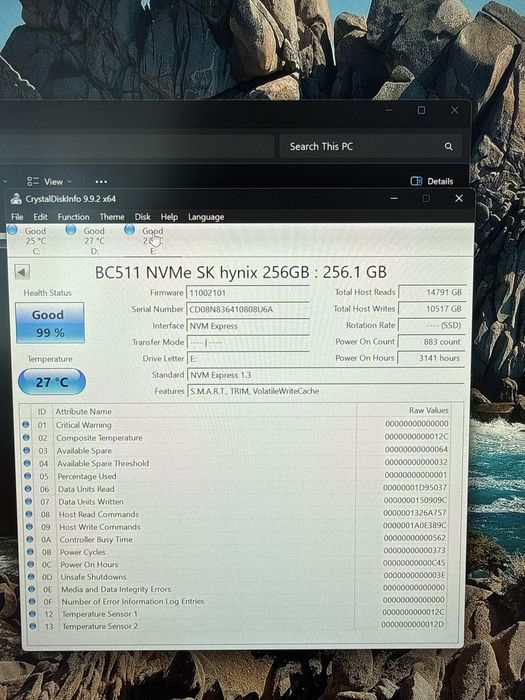Select the Power Cycles attribute row
Image resolution: width=525 pixels, height=700 pixels.
235,552
